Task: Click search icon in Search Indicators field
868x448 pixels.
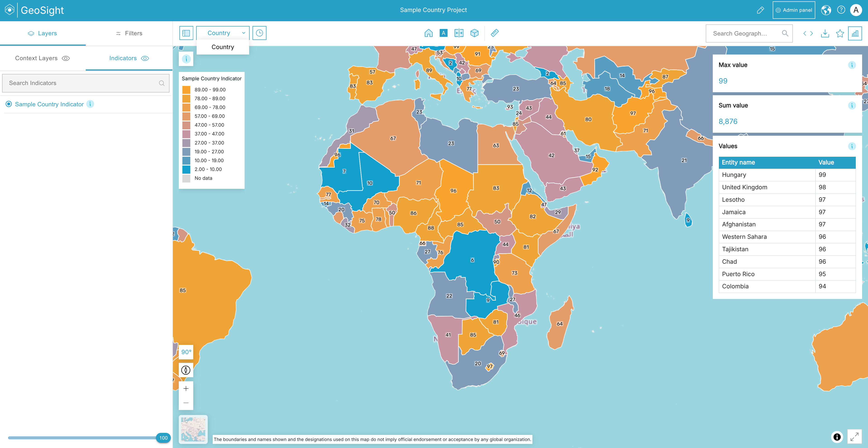Action: point(162,83)
